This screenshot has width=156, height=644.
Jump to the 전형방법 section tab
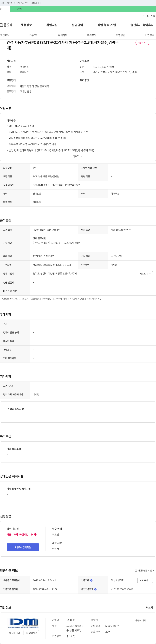pyautogui.click(x=120, y=35)
